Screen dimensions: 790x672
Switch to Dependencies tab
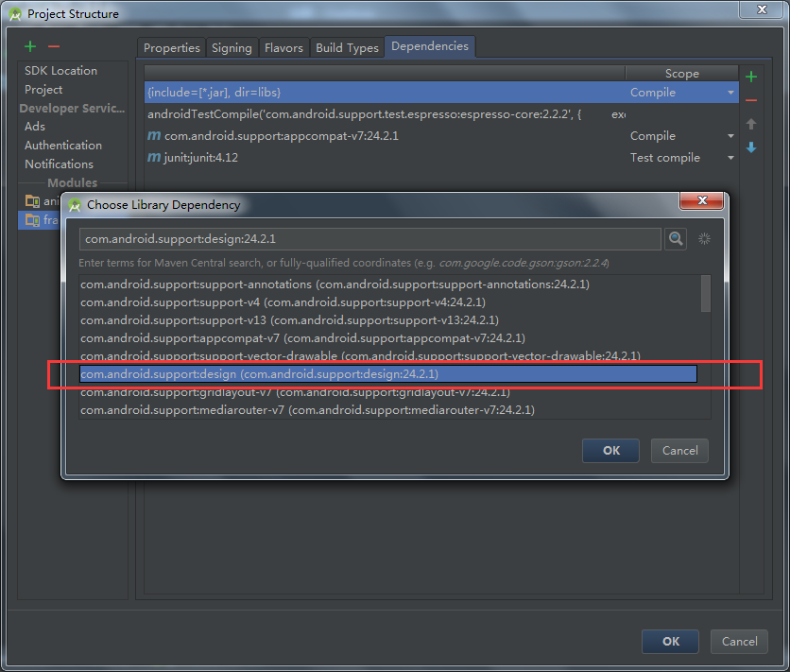(x=430, y=46)
